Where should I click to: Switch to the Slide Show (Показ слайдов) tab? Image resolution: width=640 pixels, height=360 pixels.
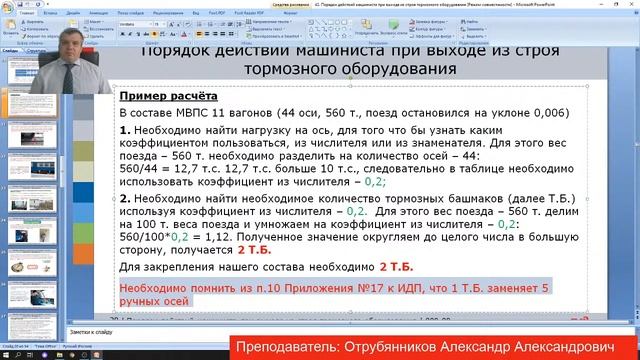click(x=131, y=13)
